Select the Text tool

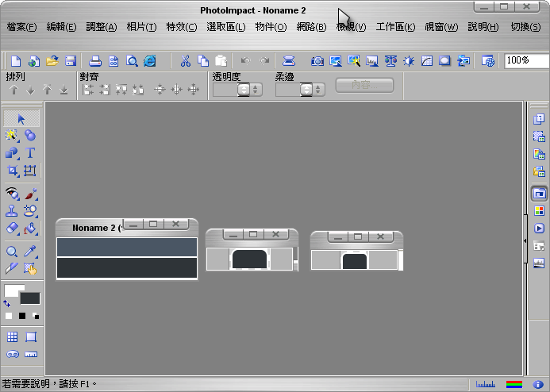click(x=30, y=153)
